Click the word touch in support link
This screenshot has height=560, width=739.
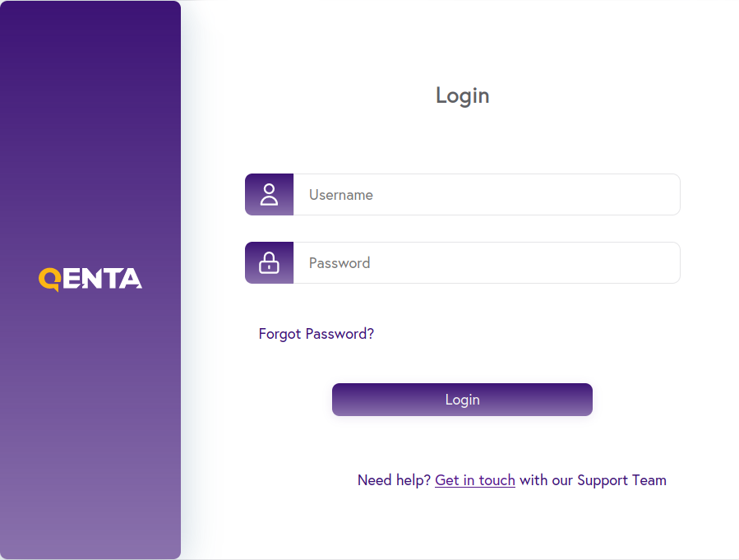point(497,480)
